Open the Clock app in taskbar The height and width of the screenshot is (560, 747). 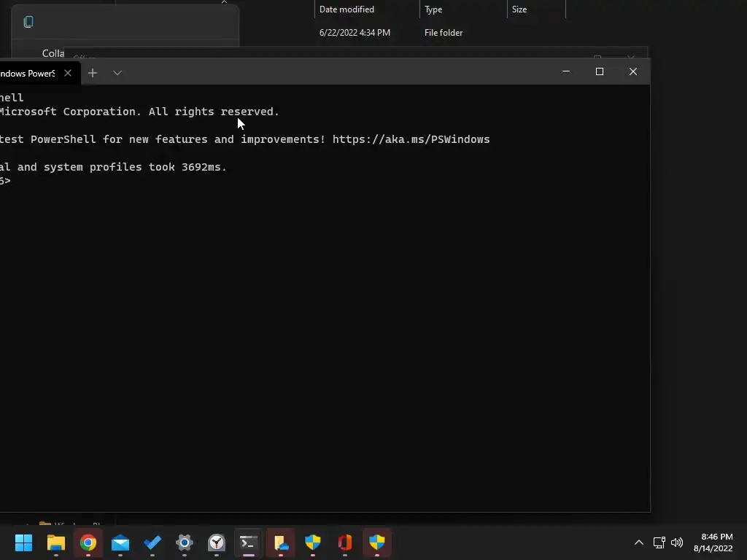(217, 542)
